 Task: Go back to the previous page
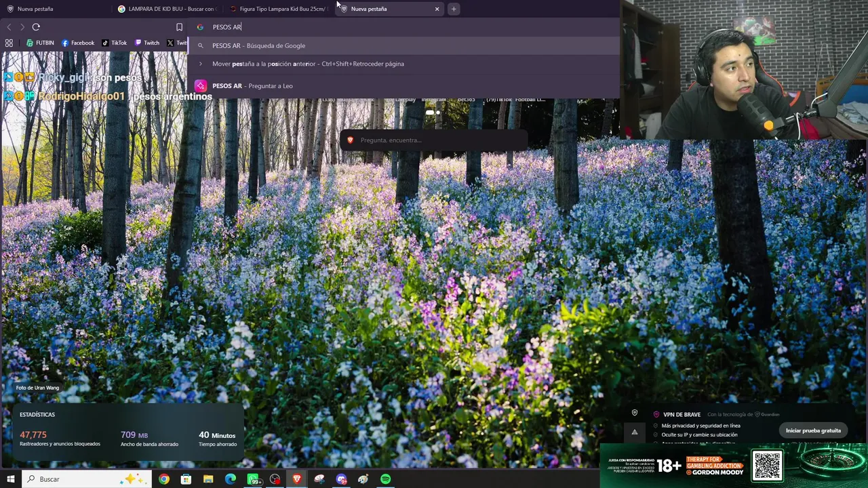coord(9,27)
